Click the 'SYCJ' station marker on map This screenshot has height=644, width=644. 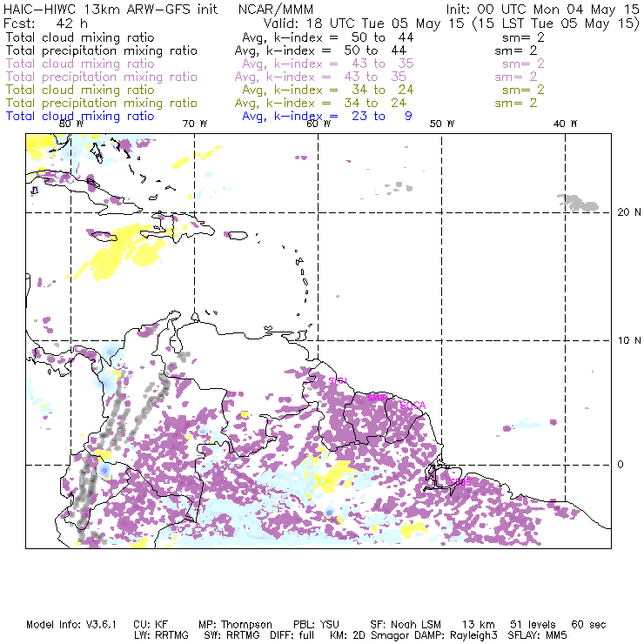pyautogui.click(x=338, y=380)
